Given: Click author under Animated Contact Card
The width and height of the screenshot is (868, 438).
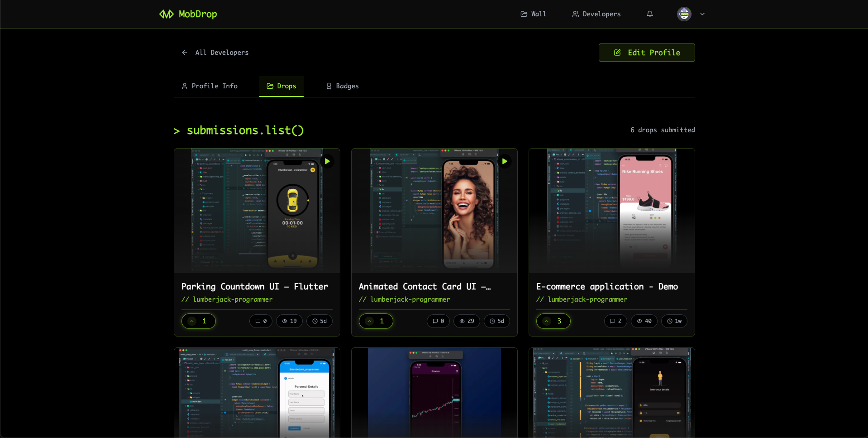Looking at the screenshot, I should [405, 299].
